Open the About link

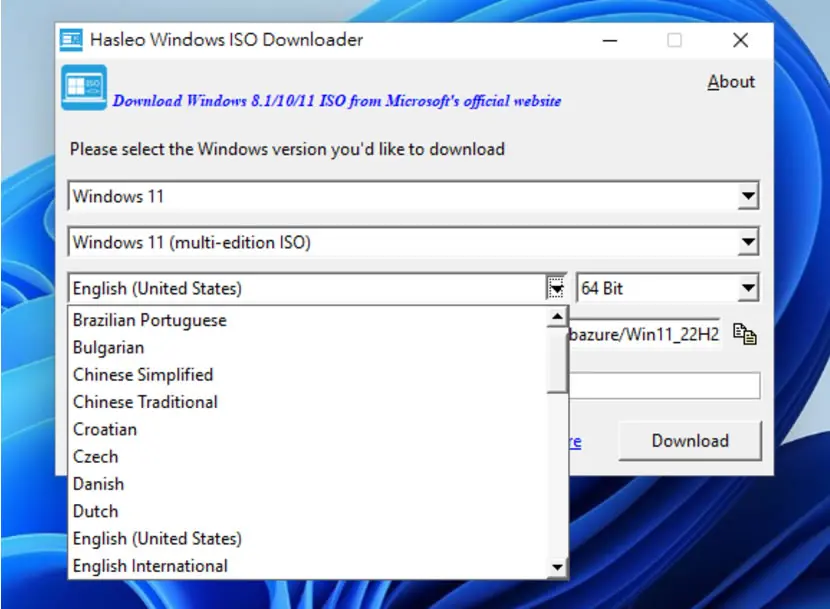[731, 82]
